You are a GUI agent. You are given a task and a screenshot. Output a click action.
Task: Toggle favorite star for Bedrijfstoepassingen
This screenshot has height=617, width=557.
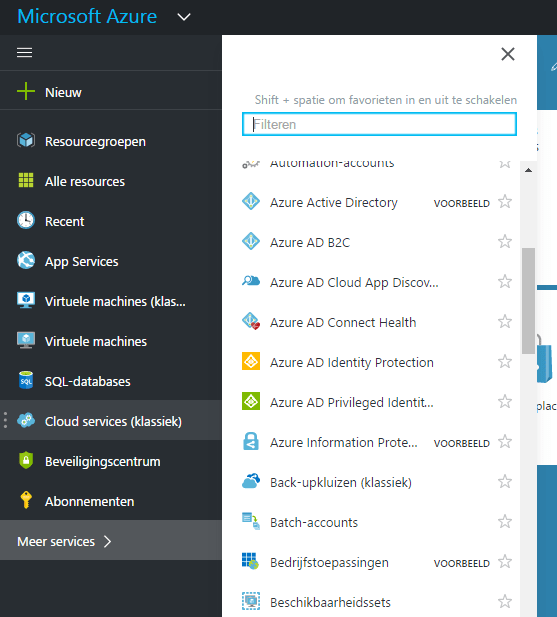click(x=505, y=562)
